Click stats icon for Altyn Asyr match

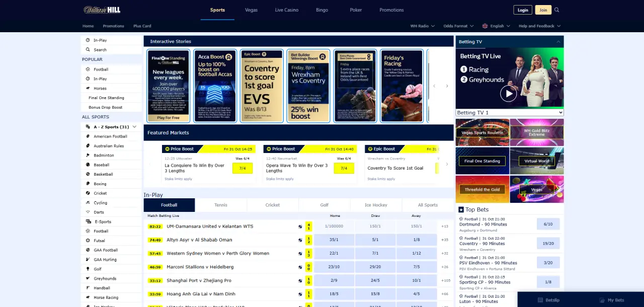point(300,240)
